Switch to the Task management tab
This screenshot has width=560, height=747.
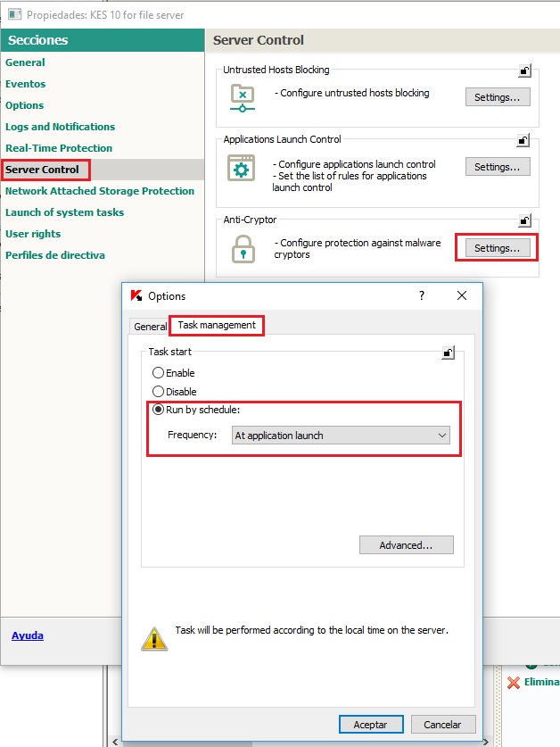pyautogui.click(x=217, y=325)
